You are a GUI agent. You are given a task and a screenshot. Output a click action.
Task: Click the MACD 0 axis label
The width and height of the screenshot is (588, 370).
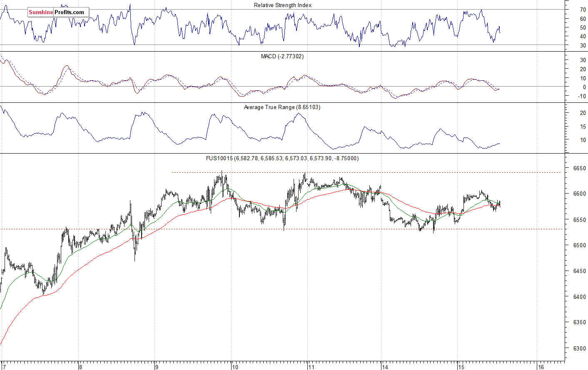pos(584,87)
